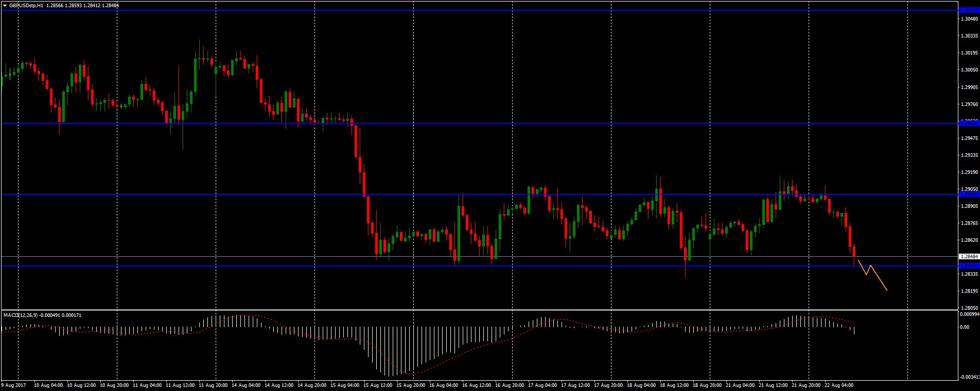Click the blue 1.29600 price level tag
The image size is (980, 391).
coord(969,123)
